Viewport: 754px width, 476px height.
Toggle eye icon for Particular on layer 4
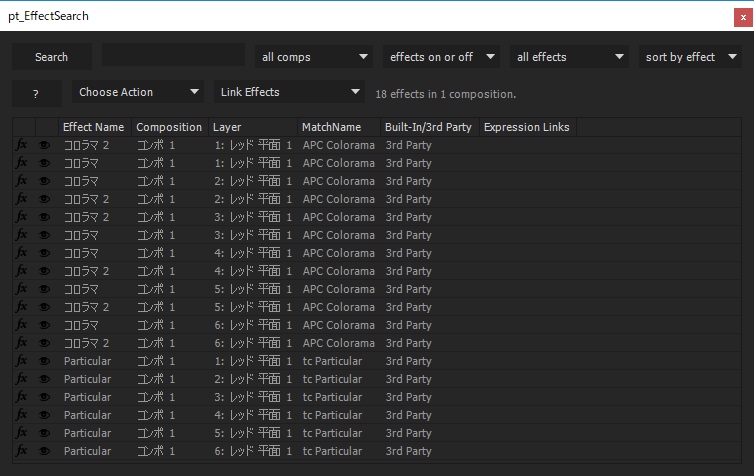[45, 415]
